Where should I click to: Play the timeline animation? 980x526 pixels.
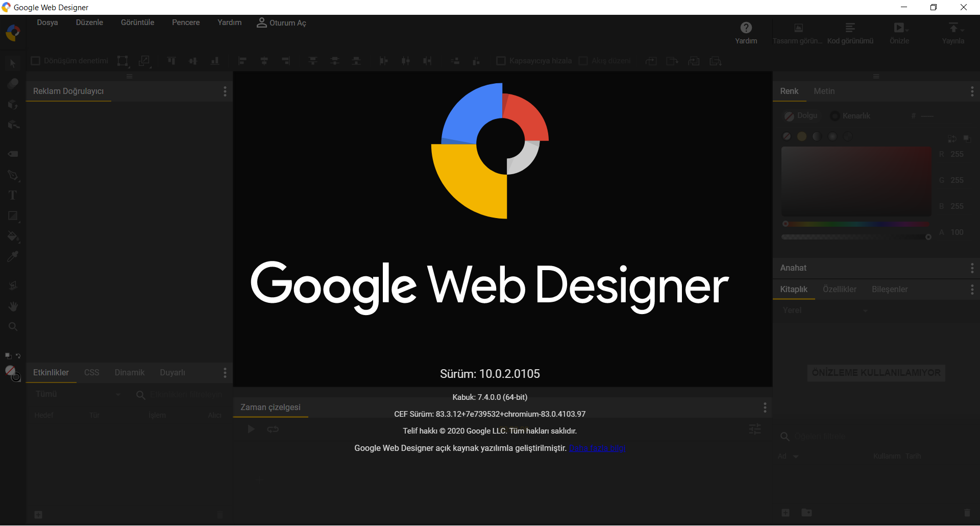(251, 429)
